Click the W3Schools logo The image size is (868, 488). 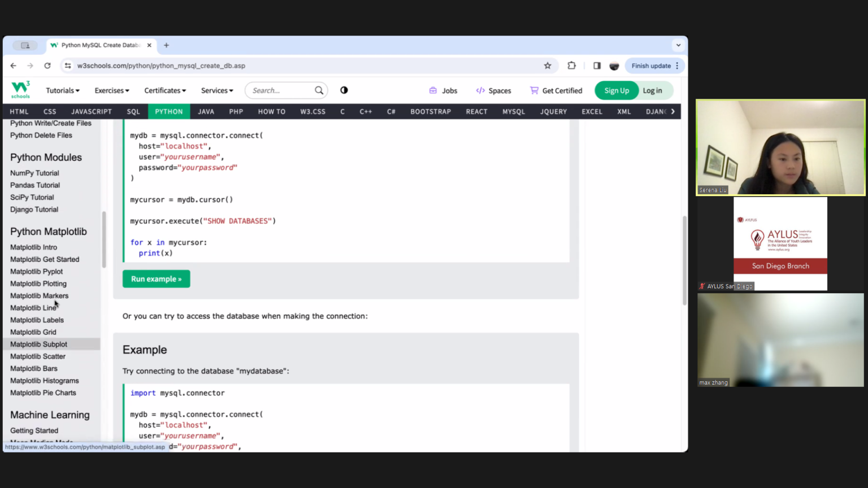click(20, 90)
